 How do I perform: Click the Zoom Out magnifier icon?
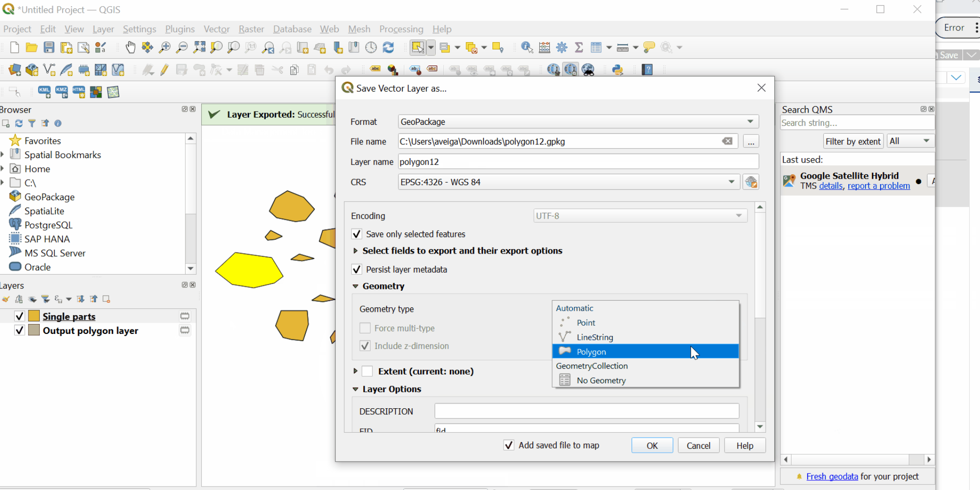[x=182, y=47]
